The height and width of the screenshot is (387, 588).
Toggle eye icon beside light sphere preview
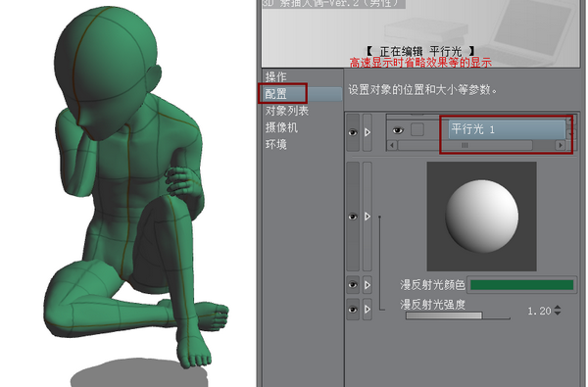tap(353, 217)
